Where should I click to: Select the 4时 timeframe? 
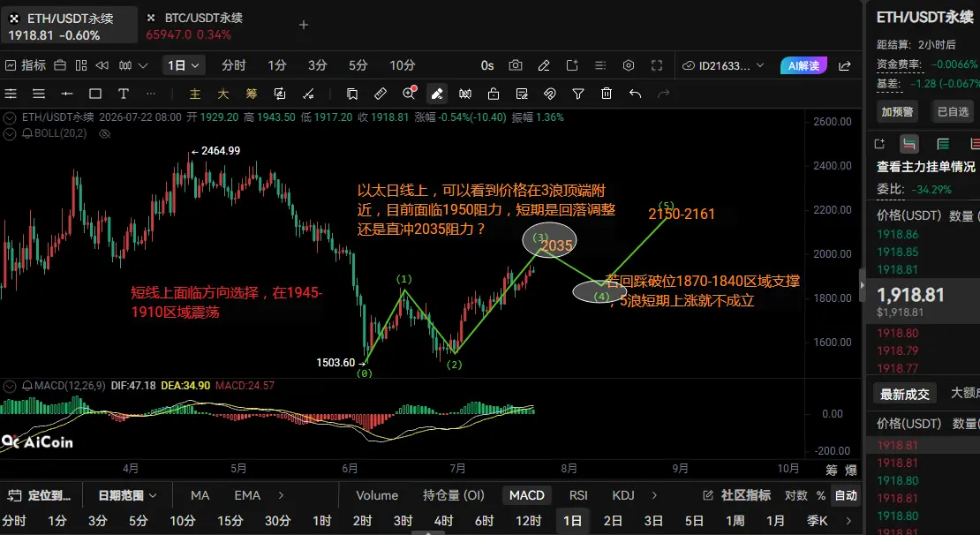coord(444,521)
